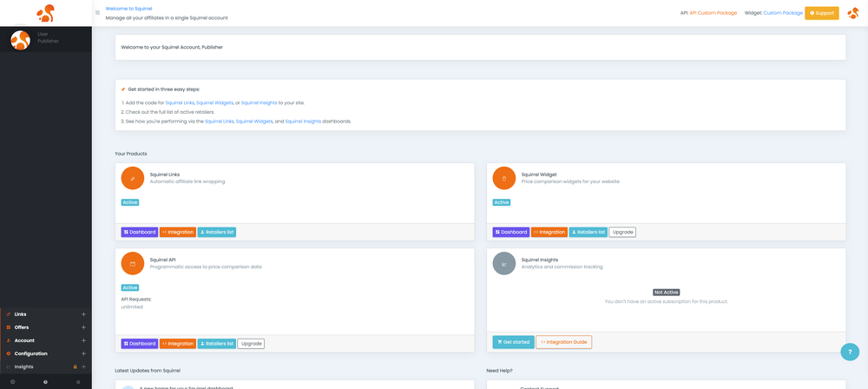The height and width of the screenshot is (389, 868).
Task: Click the gray Squirrel Insights chart icon
Action: coord(503,264)
